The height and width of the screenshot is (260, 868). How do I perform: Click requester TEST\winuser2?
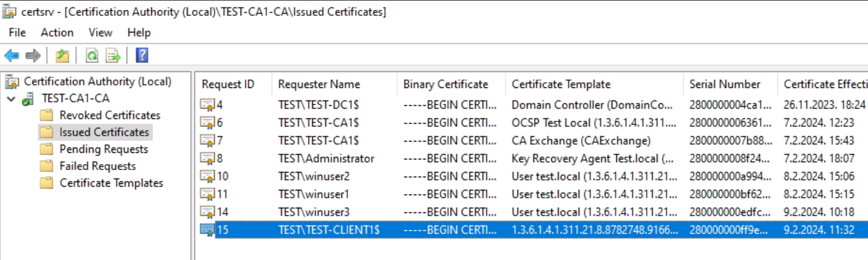pos(313,176)
